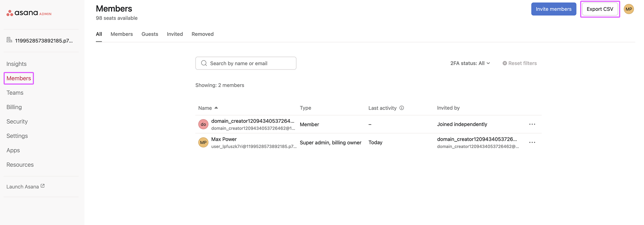Click the Invite members button

(553, 9)
